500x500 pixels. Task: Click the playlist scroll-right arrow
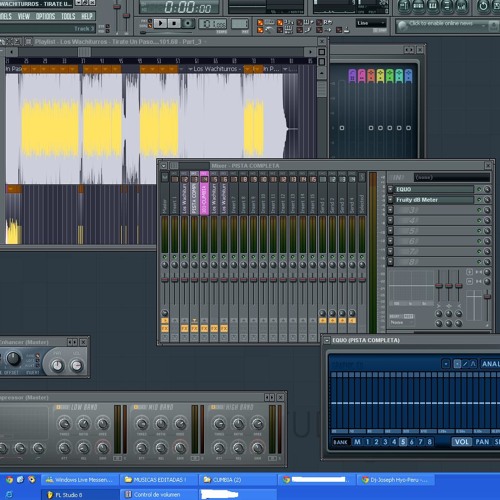[x=310, y=52]
